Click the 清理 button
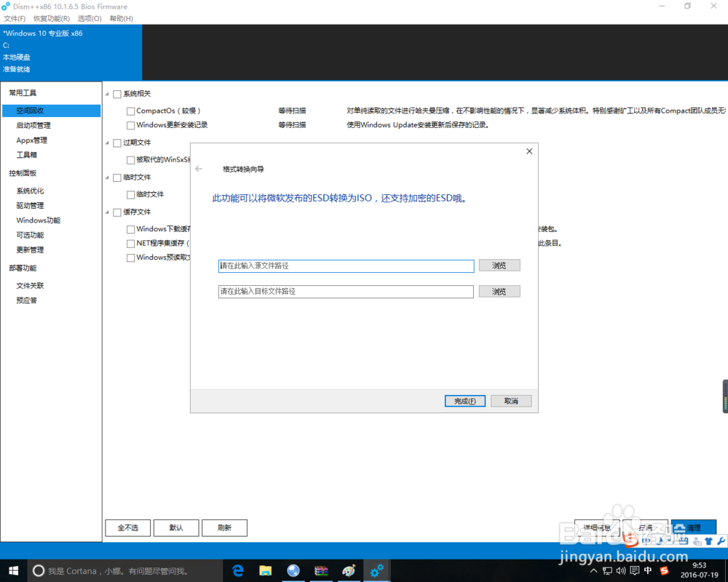Image resolution: width=728 pixels, height=582 pixels. click(694, 527)
